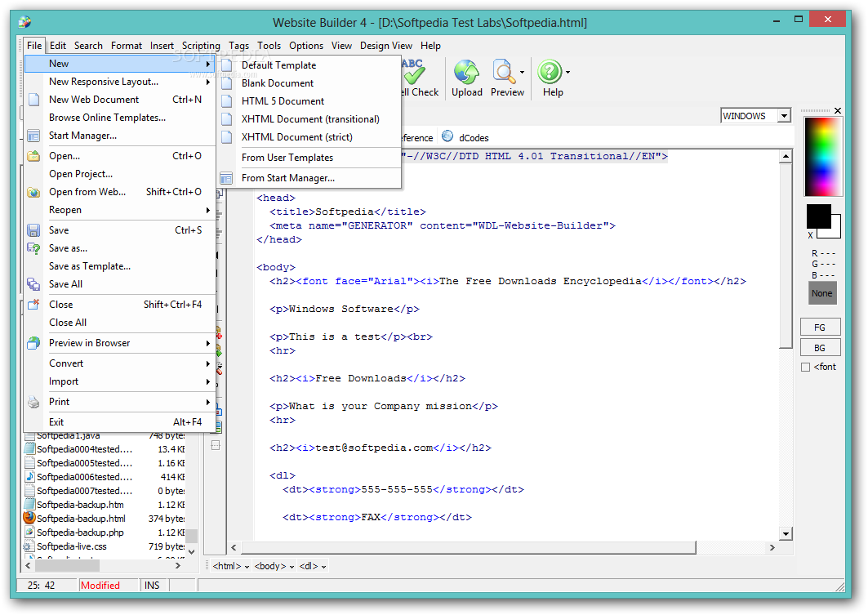This screenshot has height=615, width=868.
Task: Open the Tags menu
Action: tap(238, 46)
